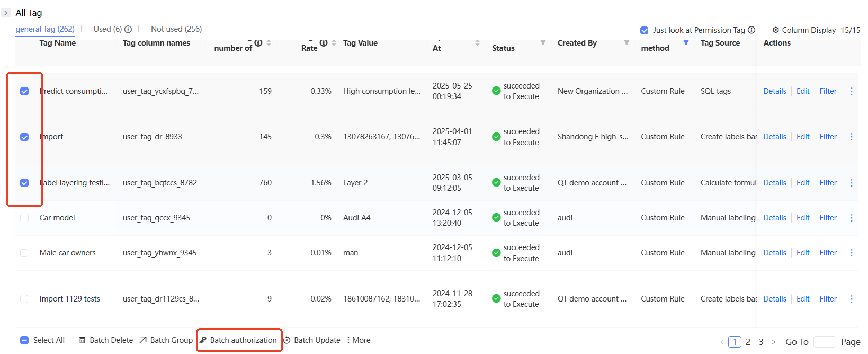Open Column Display settings gear
Screen dimensions: 868x354
point(776,30)
